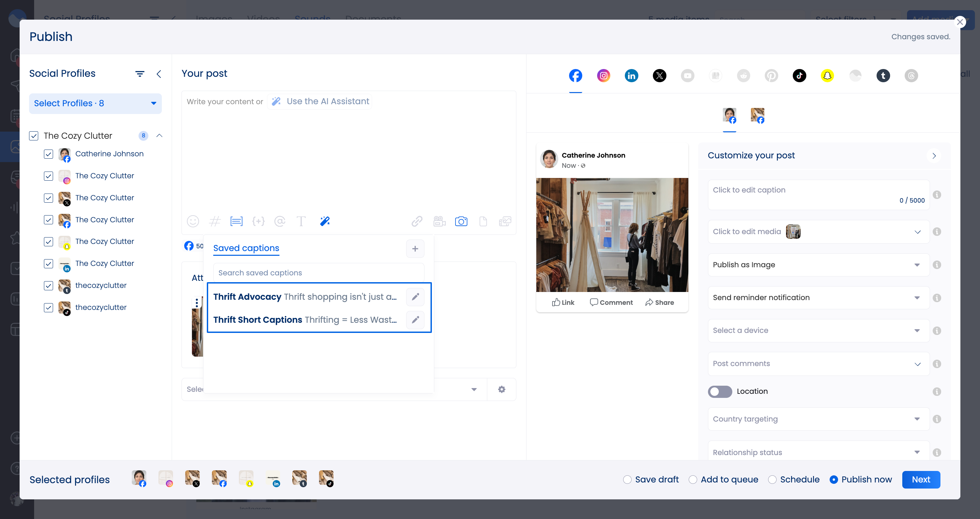Select the @ mention tool
The width and height of the screenshot is (980, 519).
click(280, 221)
